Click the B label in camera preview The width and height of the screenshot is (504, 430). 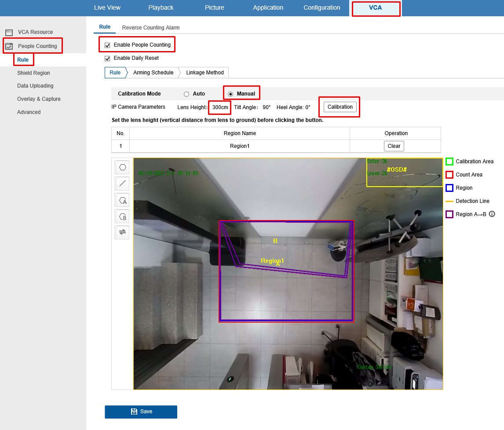[x=275, y=241]
